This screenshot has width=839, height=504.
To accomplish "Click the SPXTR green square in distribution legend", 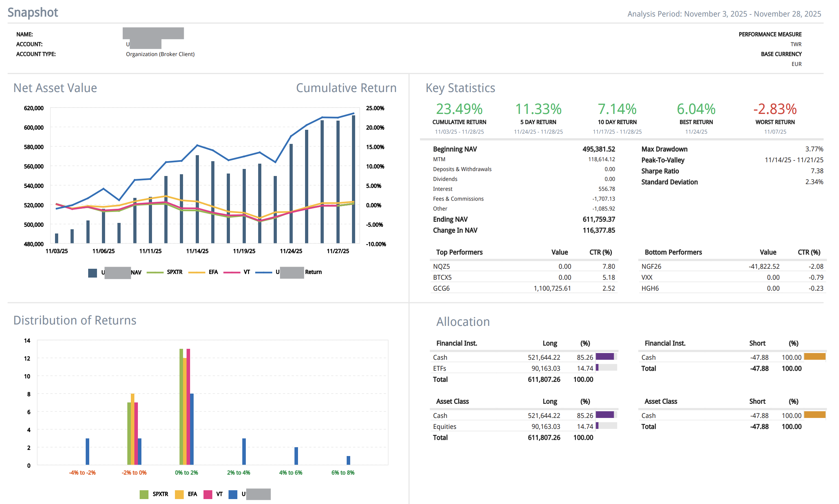I will pyautogui.click(x=144, y=494).
